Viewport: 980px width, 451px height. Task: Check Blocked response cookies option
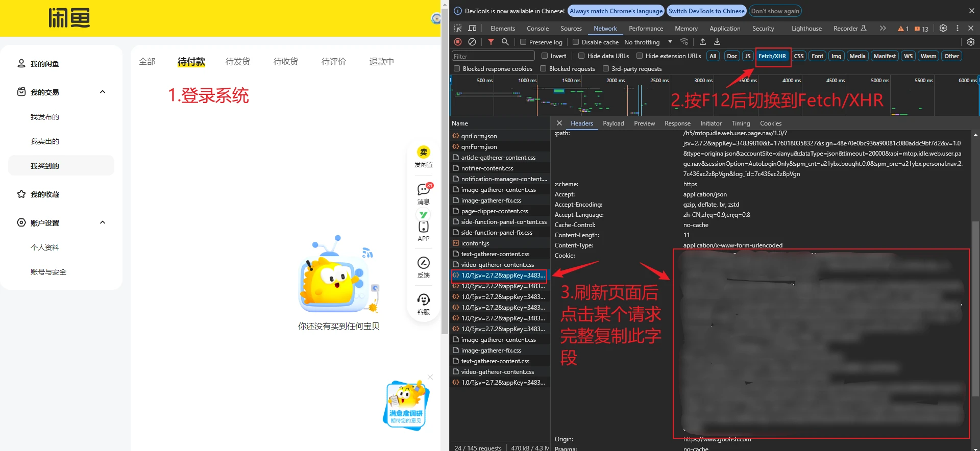(x=457, y=68)
